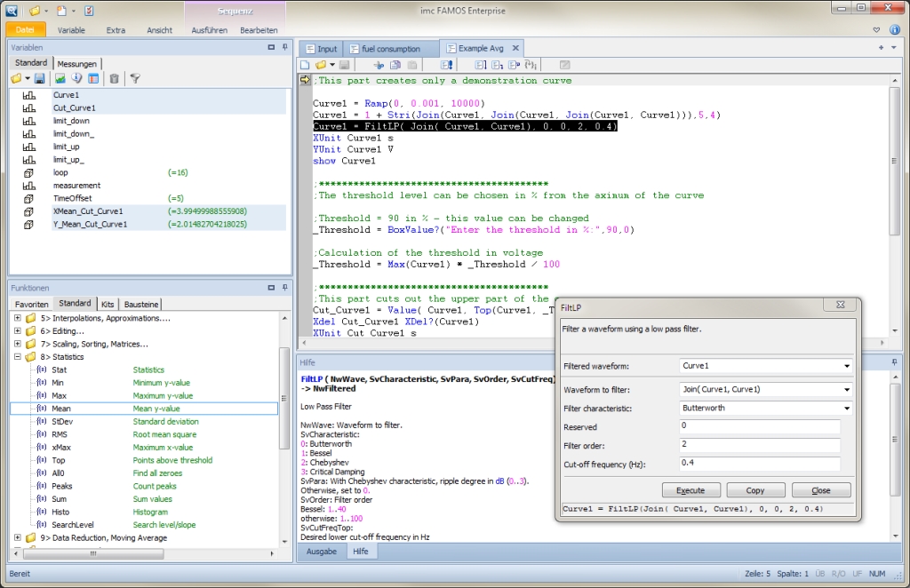
Task: Click the funnel filter icon in Variablen panel
Action: [135, 79]
